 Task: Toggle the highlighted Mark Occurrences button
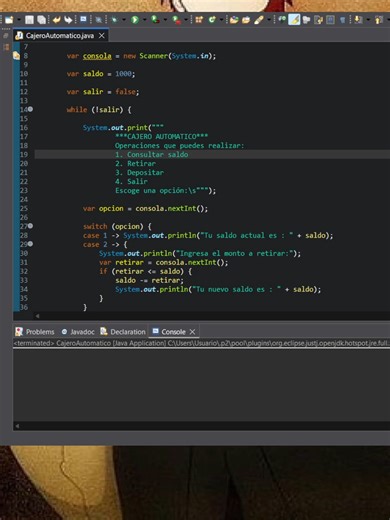click(x=294, y=20)
